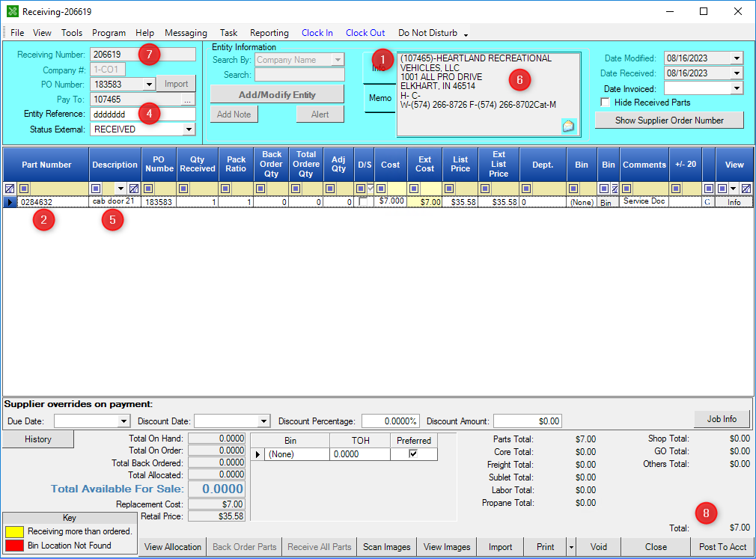Screen dimensions: 756x559
Task: Click the History button
Action: (38, 439)
